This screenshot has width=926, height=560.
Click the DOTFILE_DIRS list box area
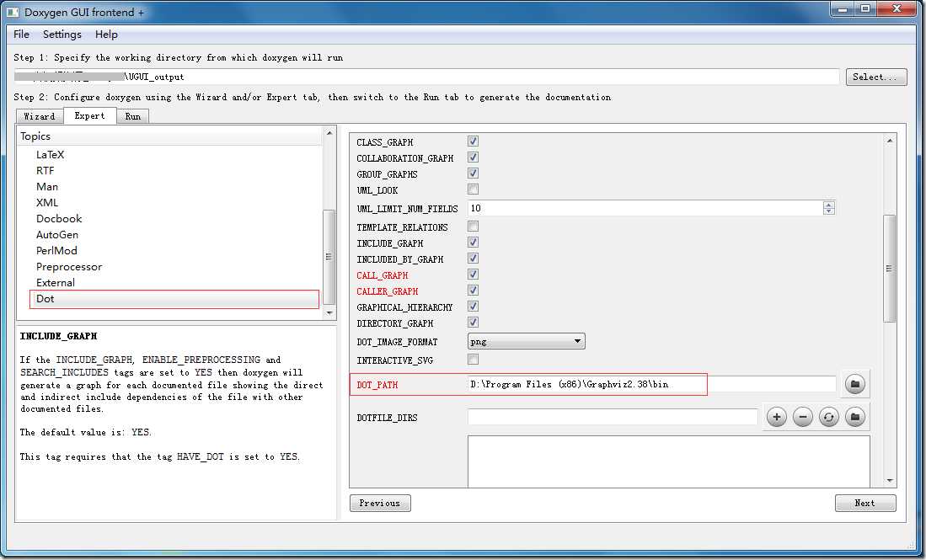coord(668,461)
